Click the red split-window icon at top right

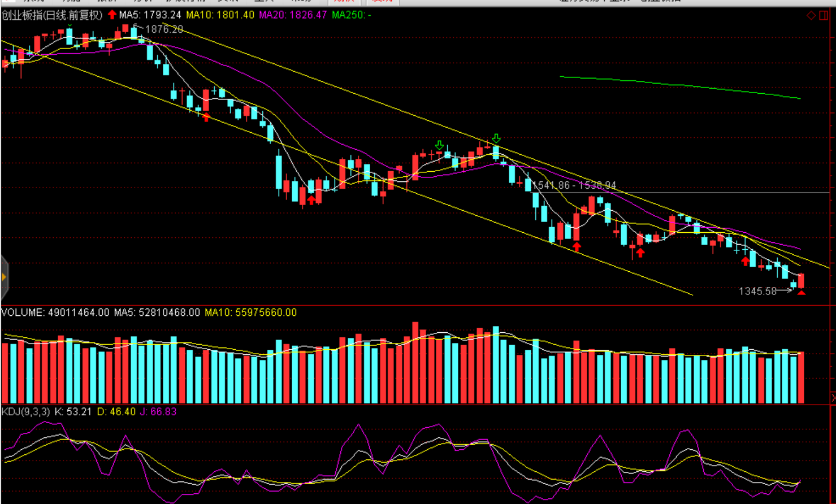pos(824,15)
